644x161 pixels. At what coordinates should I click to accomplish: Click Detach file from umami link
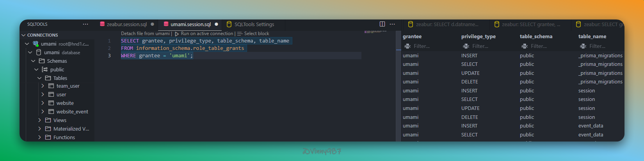click(x=145, y=34)
